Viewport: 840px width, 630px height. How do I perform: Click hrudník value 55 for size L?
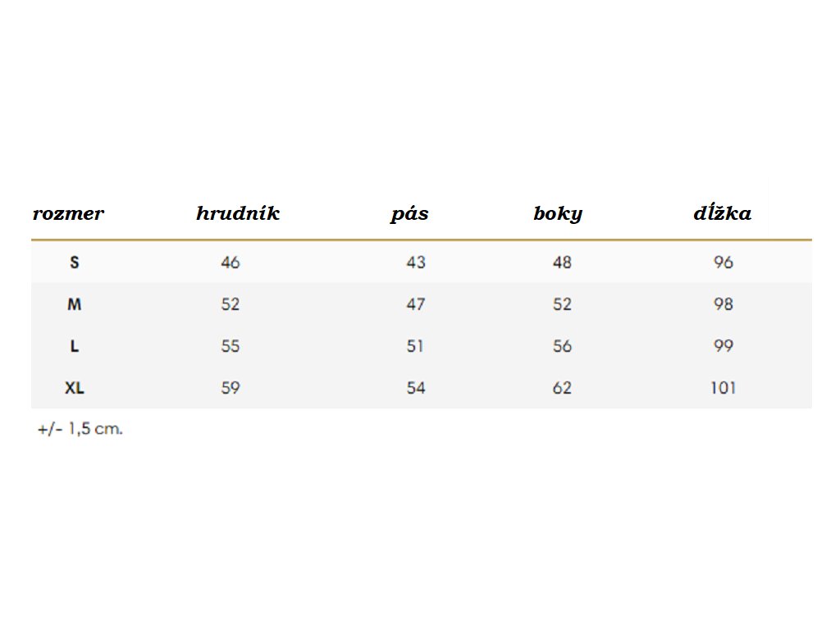click(x=231, y=346)
